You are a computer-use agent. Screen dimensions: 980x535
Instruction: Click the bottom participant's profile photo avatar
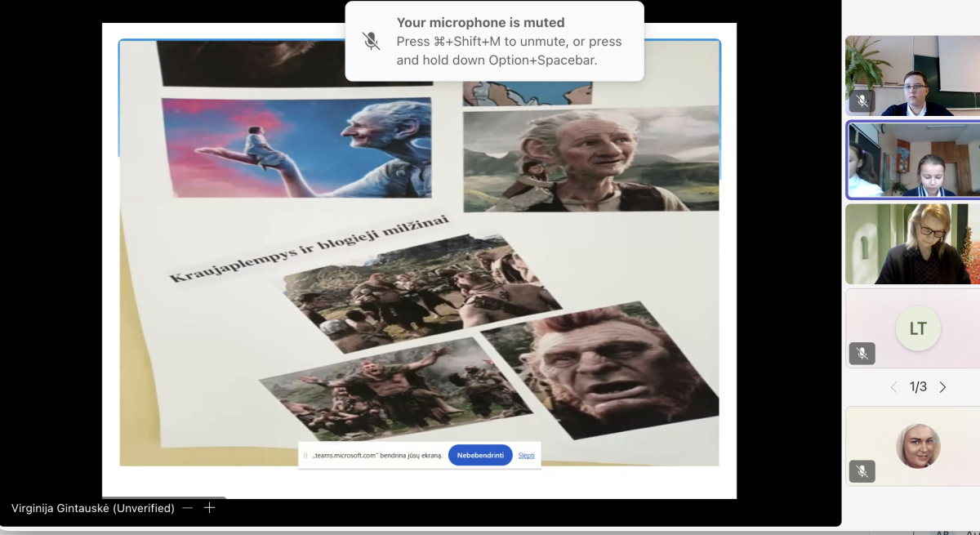click(x=918, y=446)
